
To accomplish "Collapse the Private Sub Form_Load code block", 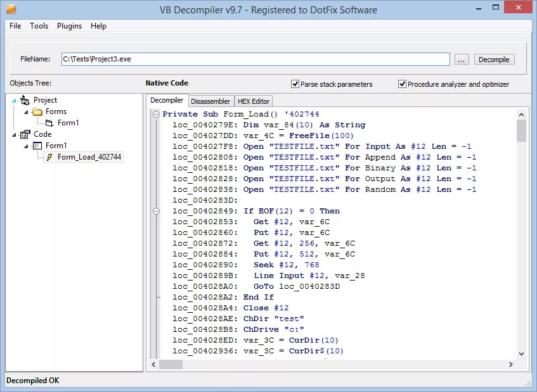I will 156,114.
